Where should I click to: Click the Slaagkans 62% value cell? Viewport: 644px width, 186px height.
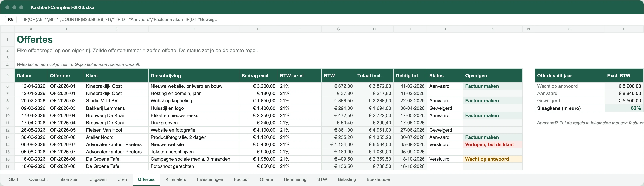click(x=624, y=108)
